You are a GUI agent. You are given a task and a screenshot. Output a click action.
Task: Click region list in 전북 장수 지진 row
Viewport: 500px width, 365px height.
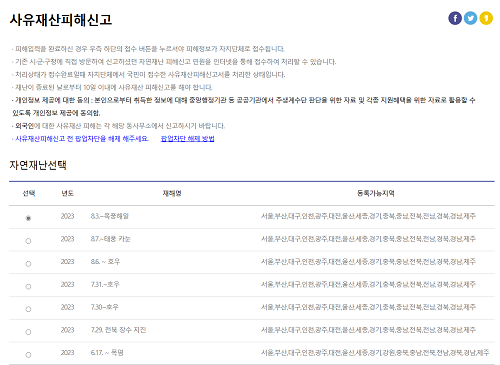tap(368, 330)
